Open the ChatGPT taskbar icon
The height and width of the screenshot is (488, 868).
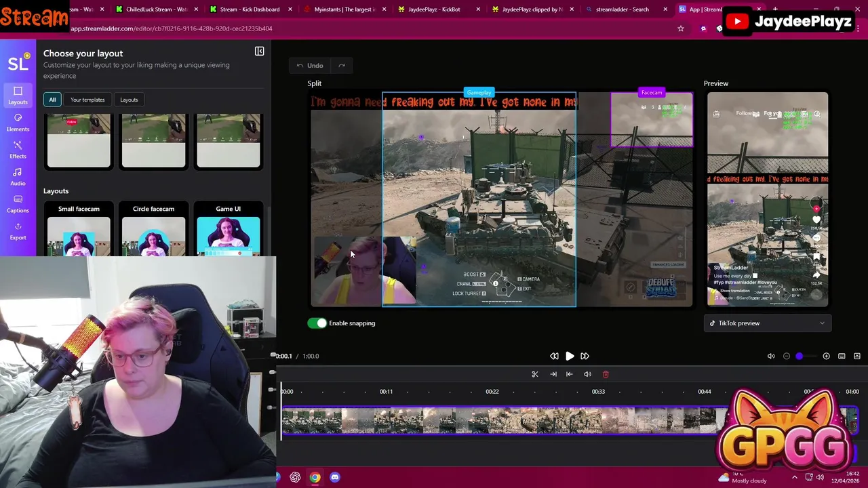(295, 477)
